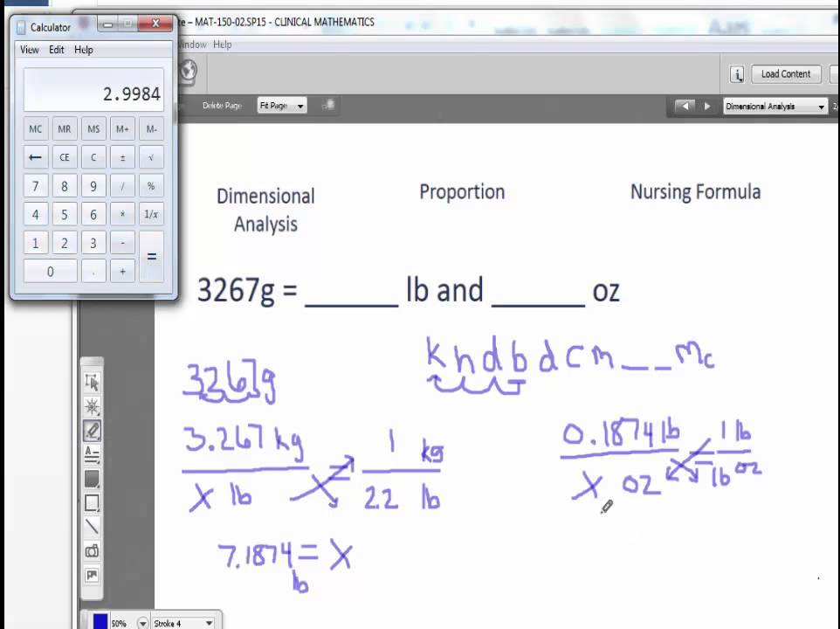Select the selection arrow tool
The image size is (840, 629).
(92, 383)
